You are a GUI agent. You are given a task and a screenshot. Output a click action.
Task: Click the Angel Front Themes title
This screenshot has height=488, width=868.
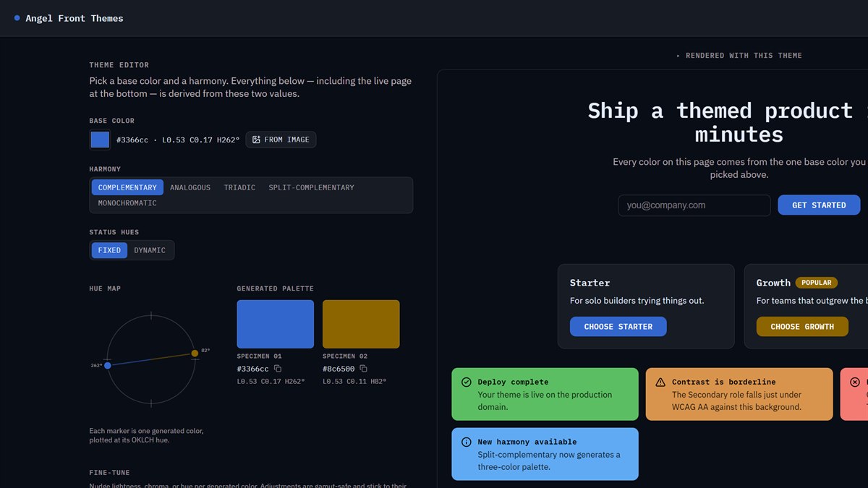75,18
